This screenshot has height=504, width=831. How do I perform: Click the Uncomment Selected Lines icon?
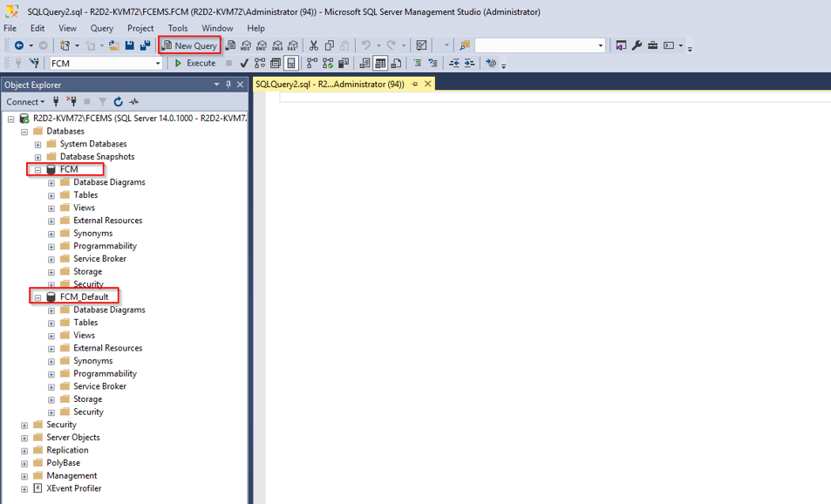coord(433,63)
